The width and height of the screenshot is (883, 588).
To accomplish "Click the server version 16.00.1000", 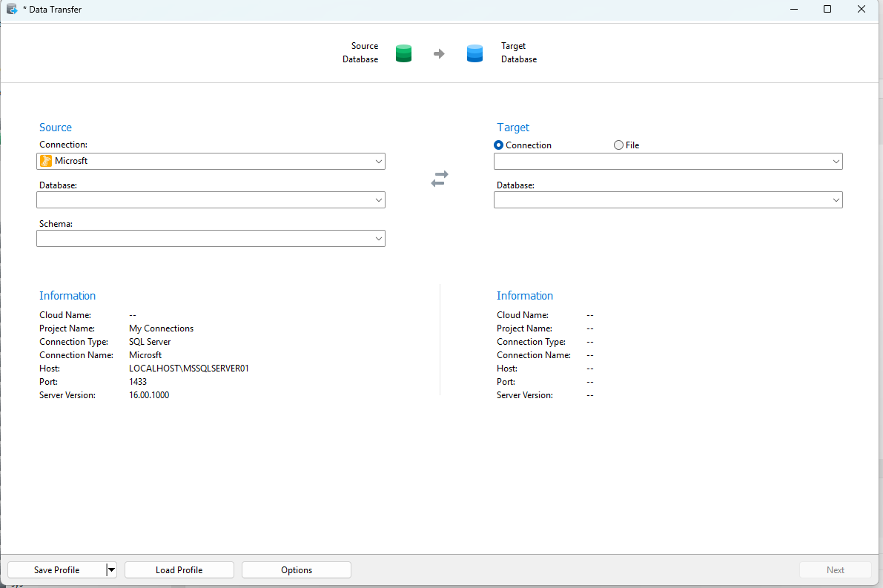I will (149, 395).
